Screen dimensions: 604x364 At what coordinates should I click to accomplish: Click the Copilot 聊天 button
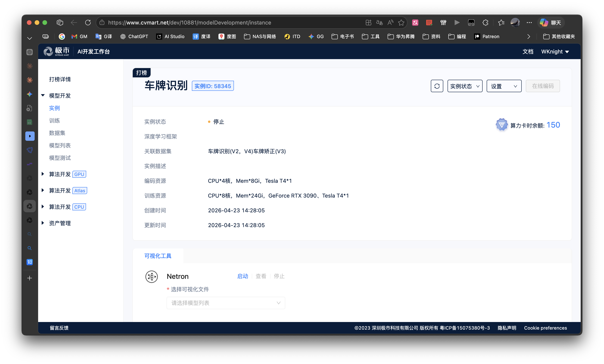(551, 23)
